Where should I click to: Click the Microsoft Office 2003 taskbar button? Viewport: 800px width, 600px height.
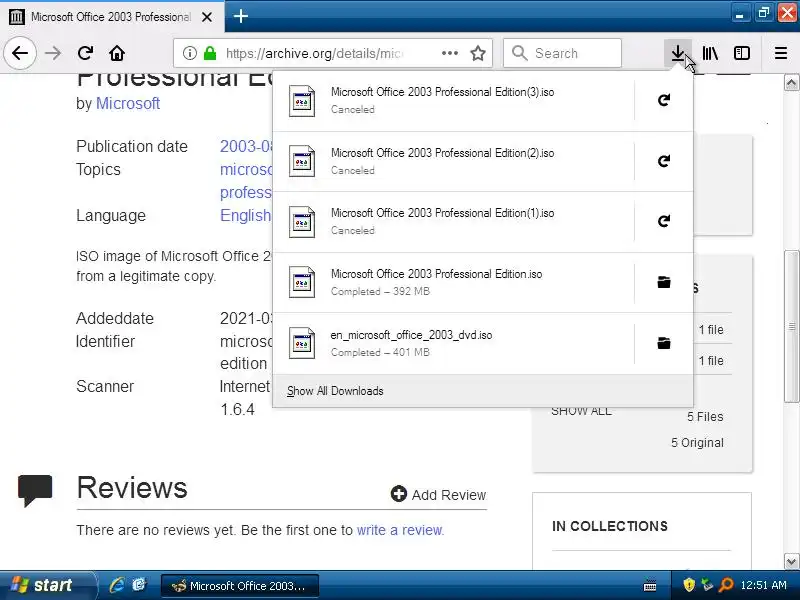tap(240, 586)
